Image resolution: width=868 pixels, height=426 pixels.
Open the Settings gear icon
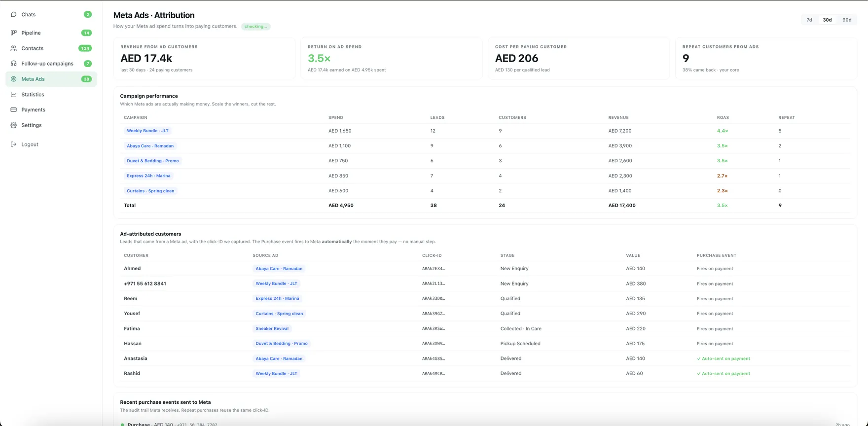click(13, 125)
